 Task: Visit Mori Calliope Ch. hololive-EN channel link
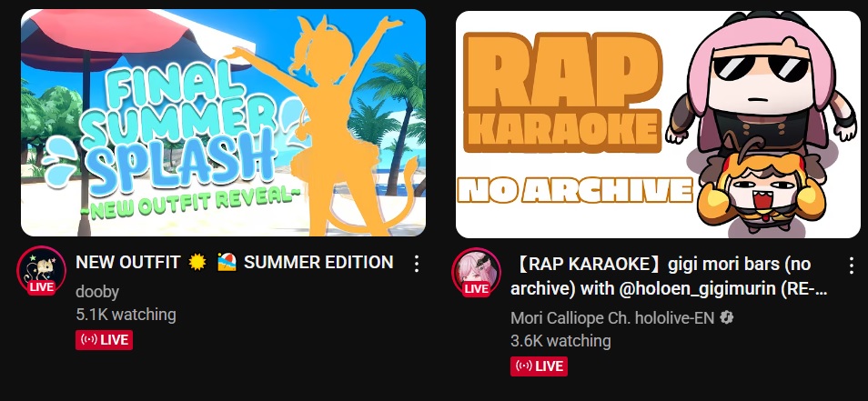(x=612, y=317)
